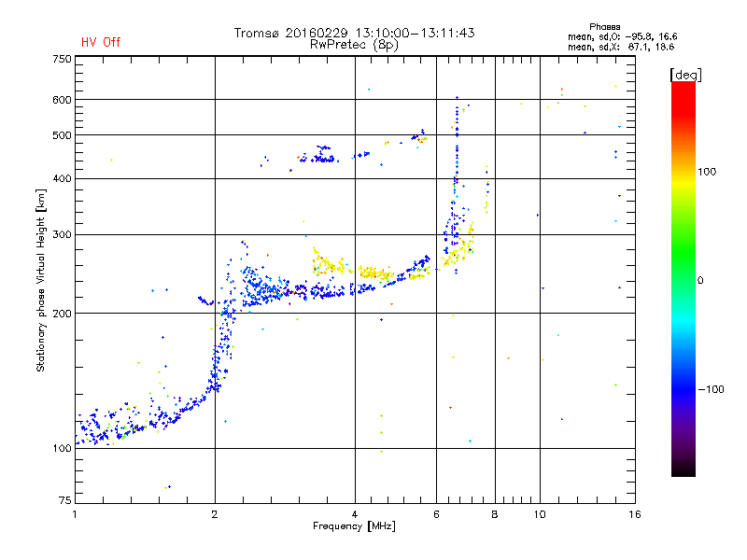This screenshot has width=747, height=560.
Task: Click the 'mean, sd,X: 87.1, 18.6' line
Action: point(621,47)
